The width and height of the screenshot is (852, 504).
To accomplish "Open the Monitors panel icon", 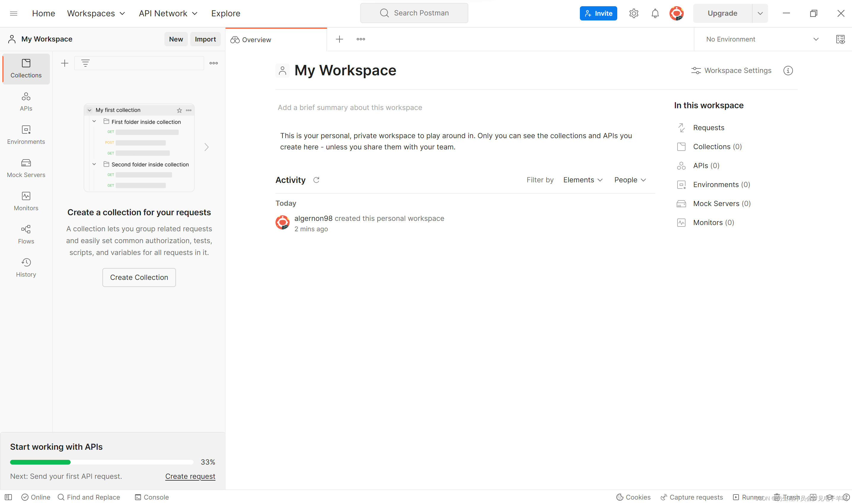I will click(26, 201).
